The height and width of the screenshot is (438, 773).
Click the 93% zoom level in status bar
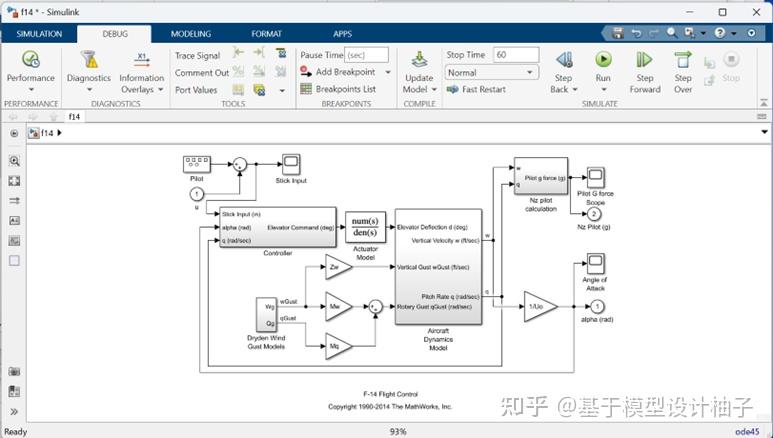pos(398,432)
